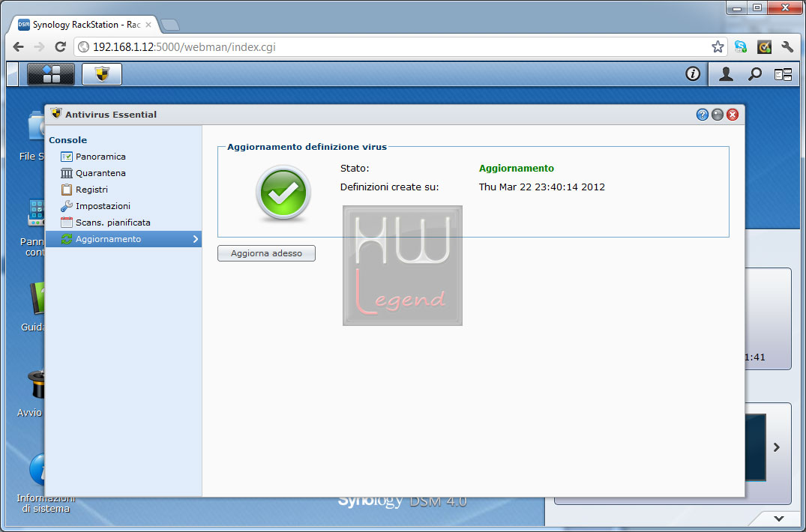Image resolution: width=806 pixels, height=532 pixels.
Task: Collapse the widget panel with down chevron
Action: coord(779,519)
